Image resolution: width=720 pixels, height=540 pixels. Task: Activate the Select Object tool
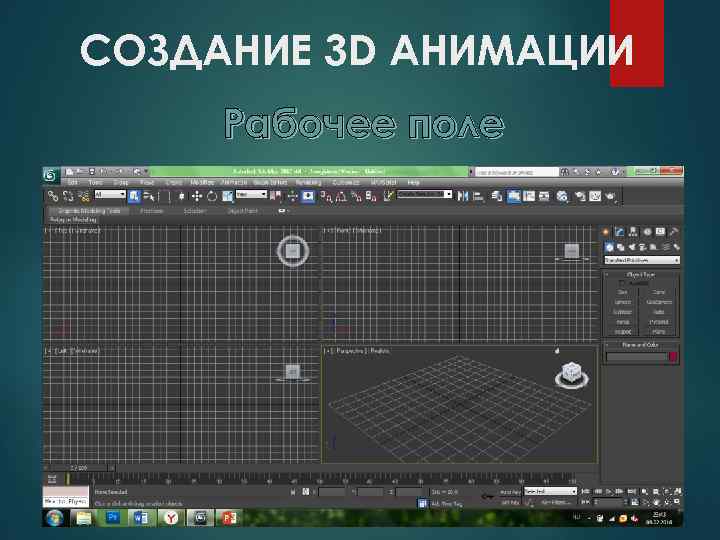tap(134, 197)
